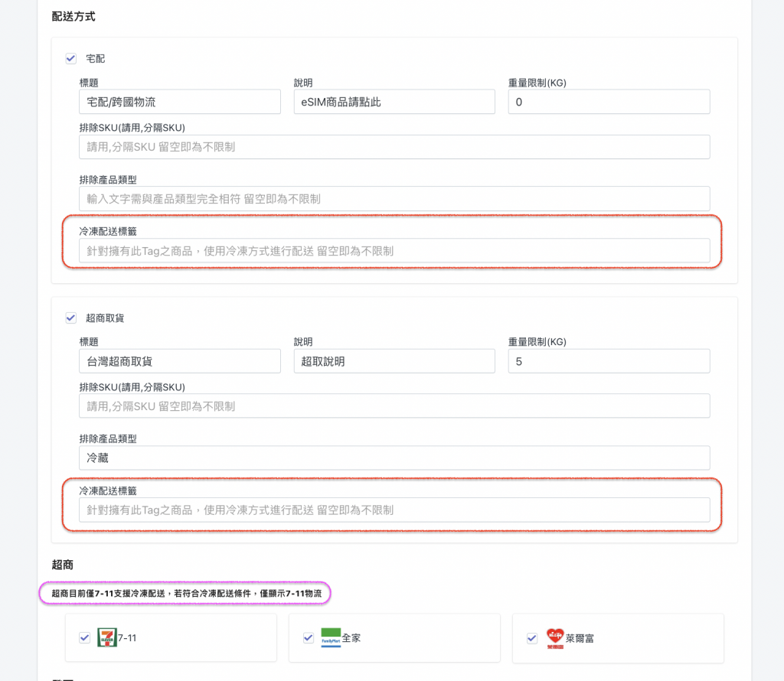The image size is (784, 681).
Task: Click 宅配 排除產品類型 input field
Action: (x=394, y=199)
